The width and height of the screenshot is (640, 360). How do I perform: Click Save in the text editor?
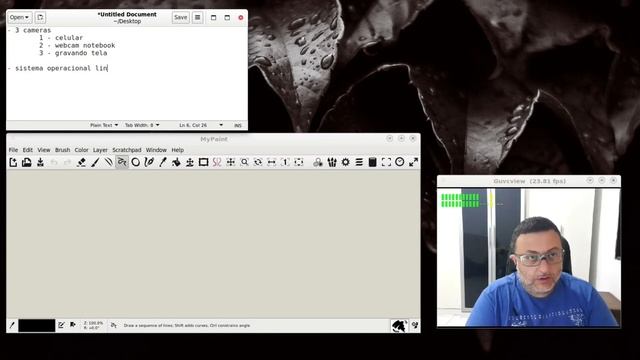pos(180,18)
